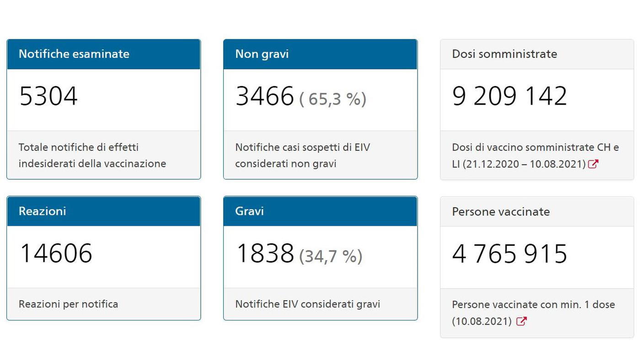Click the 4 765 915 vaccinated figure
The image size is (644, 362).
coord(510,254)
